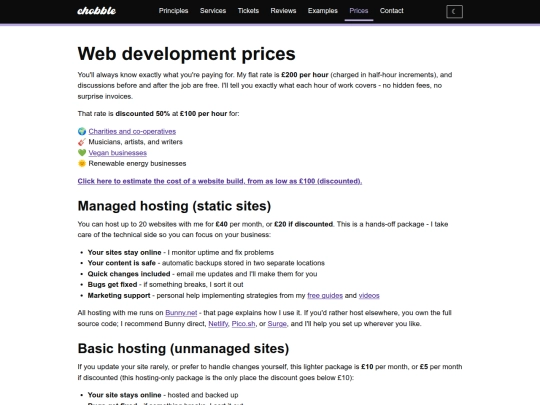540x405 pixels.
Task: Click the text 'Musicians, artists, and writers'
Action: [135, 142]
